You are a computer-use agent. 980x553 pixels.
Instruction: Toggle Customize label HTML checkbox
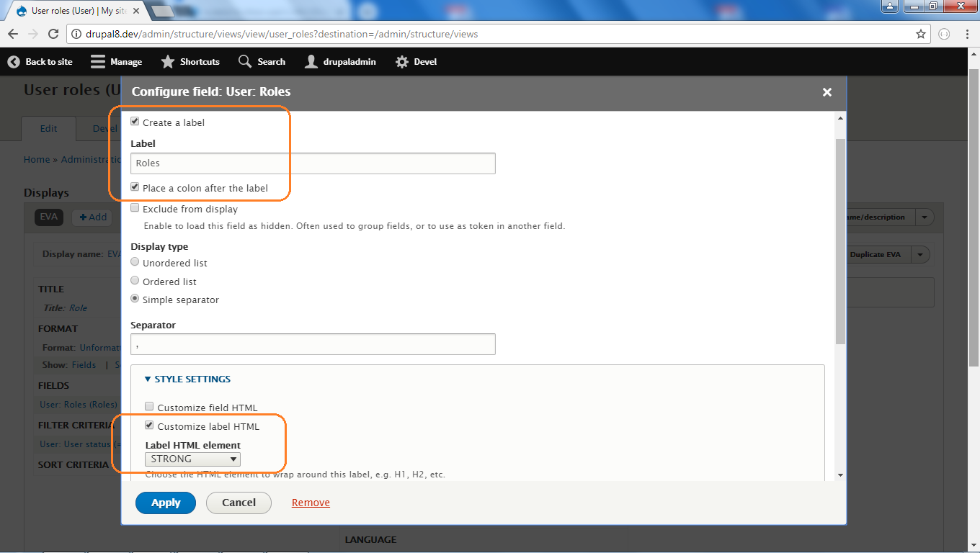click(x=150, y=426)
